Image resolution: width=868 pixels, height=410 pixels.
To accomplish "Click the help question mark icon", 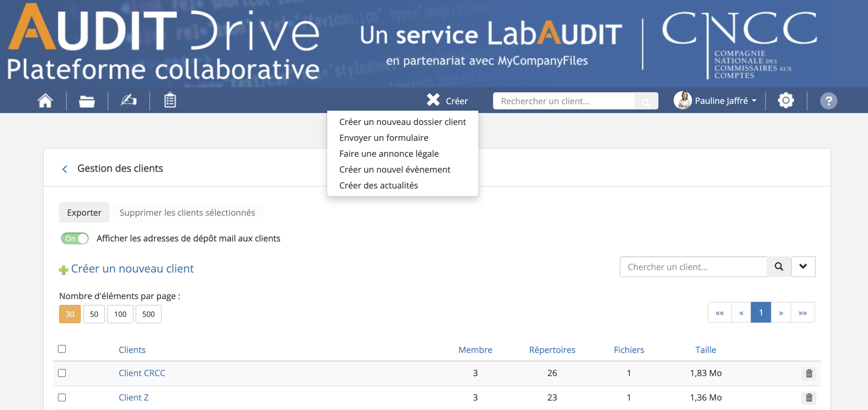I will pos(828,101).
